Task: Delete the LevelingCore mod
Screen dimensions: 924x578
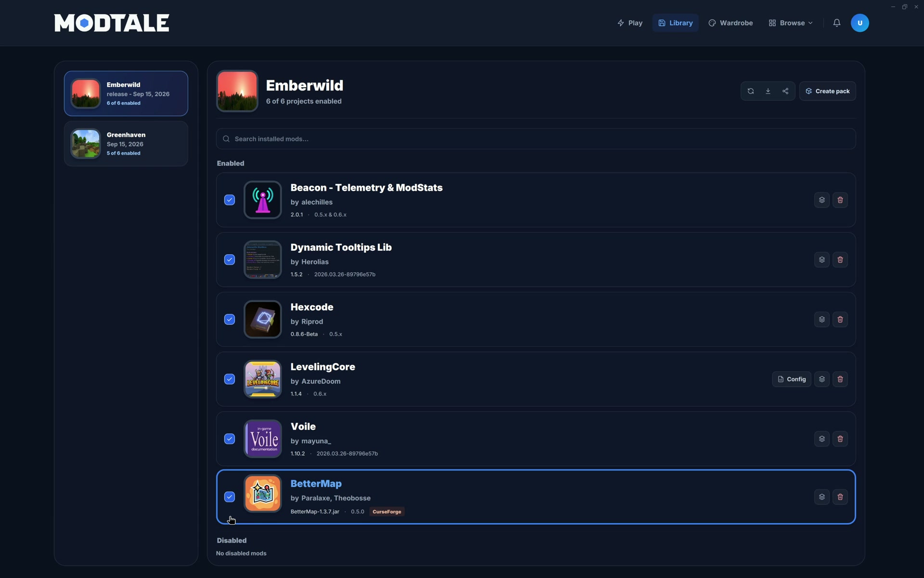Action: (840, 379)
